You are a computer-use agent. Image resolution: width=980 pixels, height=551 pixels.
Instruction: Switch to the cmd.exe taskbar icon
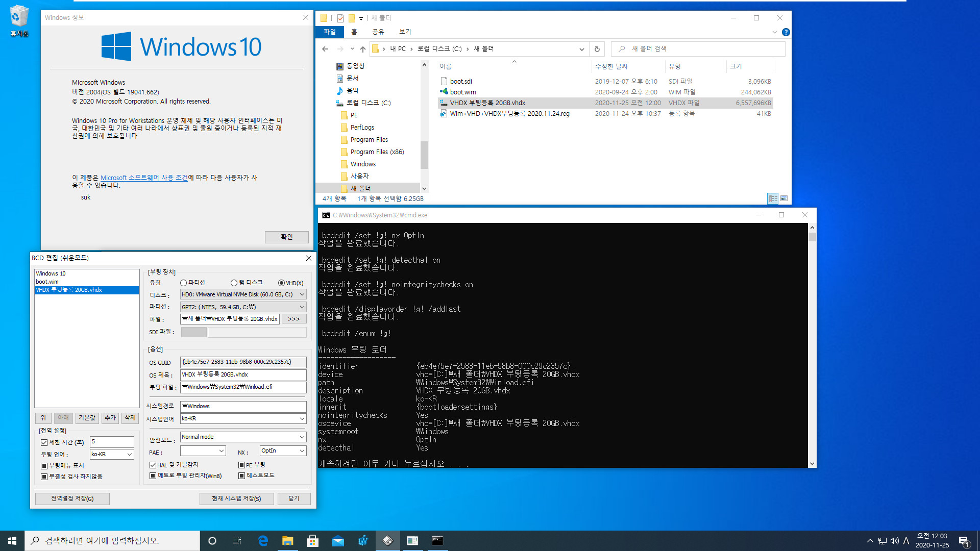point(437,541)
